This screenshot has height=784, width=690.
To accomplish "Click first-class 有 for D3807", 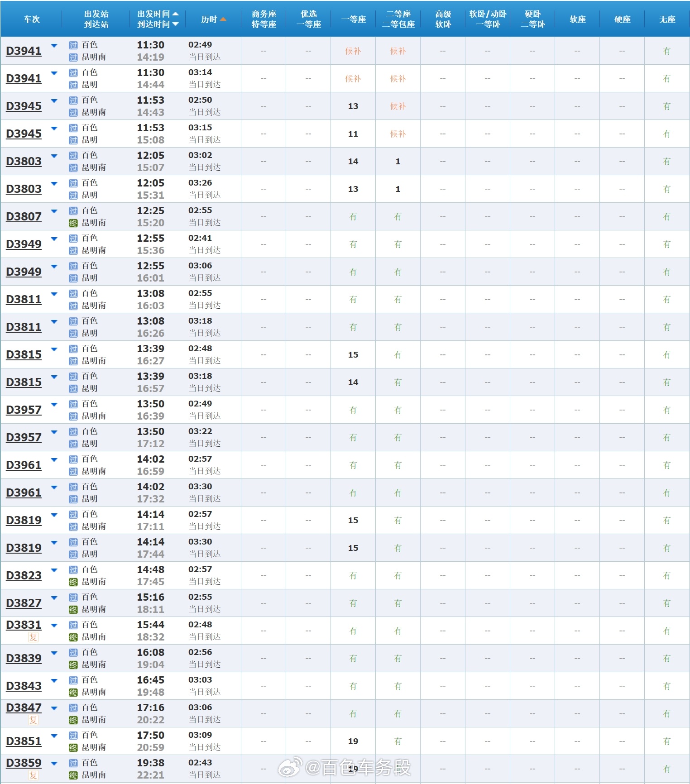I will [353, 217].
